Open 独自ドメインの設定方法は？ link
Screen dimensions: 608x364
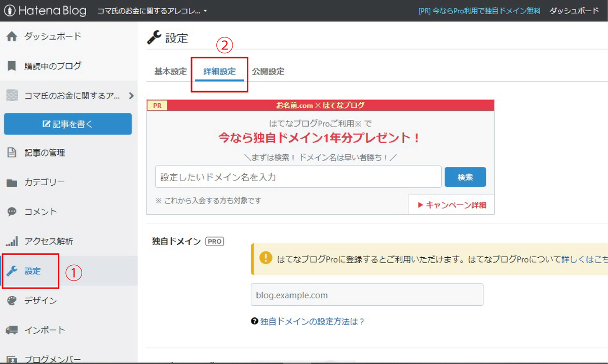[312, 321]
